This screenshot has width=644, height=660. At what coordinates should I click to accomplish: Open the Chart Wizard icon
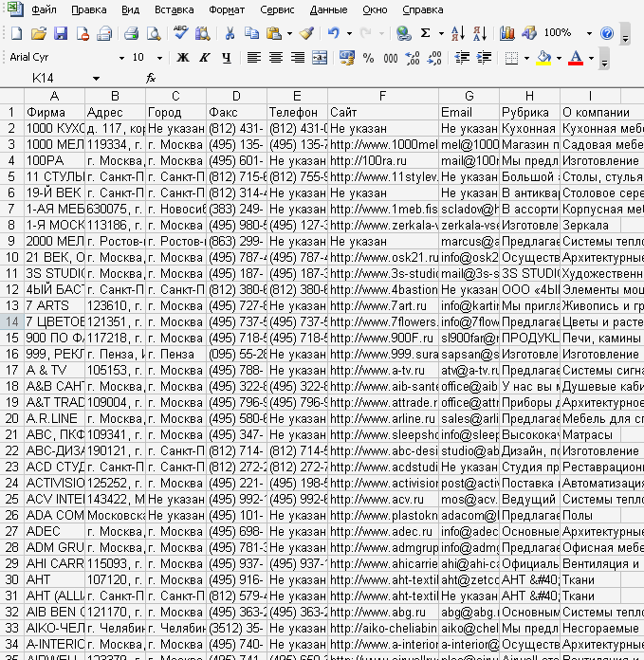(x=506, y=33)
